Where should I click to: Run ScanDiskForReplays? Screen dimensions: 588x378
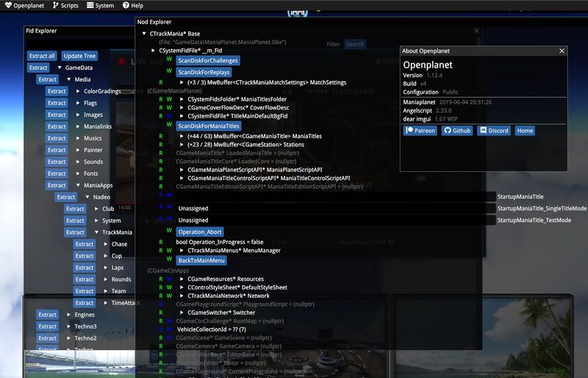[x=204, y=73]
